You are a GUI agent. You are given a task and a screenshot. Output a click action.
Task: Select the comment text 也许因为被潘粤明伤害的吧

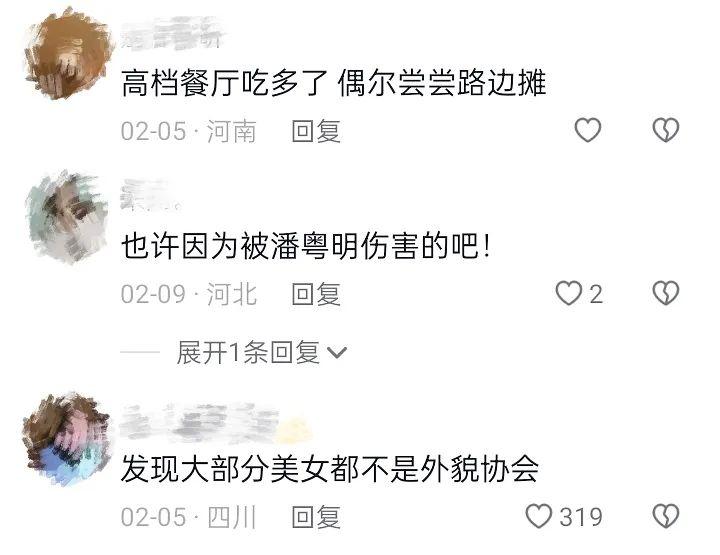point(306,246)
